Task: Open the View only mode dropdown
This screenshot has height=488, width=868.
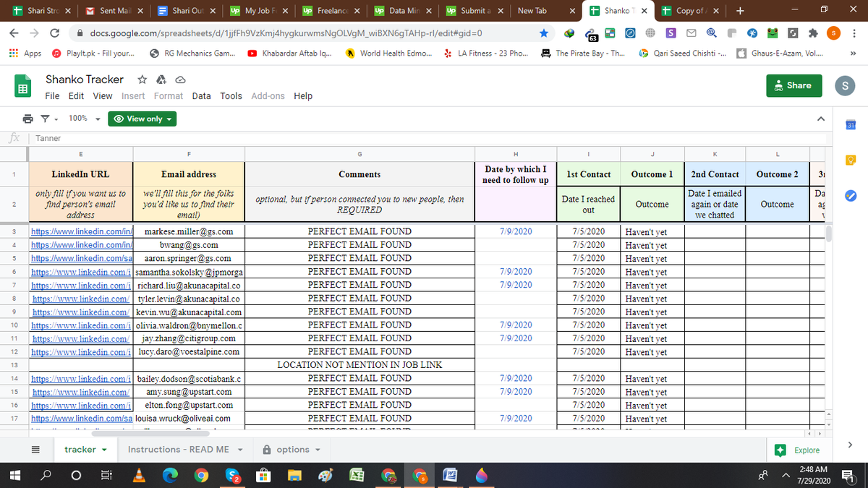Action: point(142,119)
